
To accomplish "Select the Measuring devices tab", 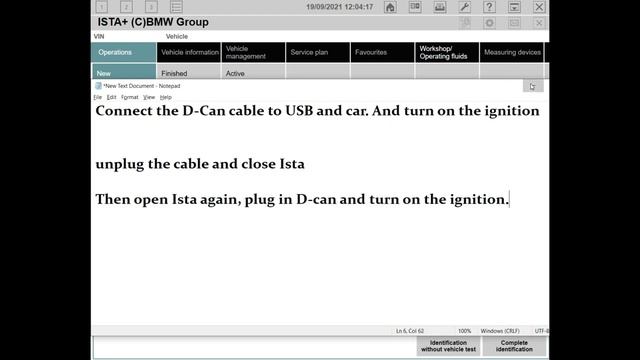I will [x=512, y=52].
